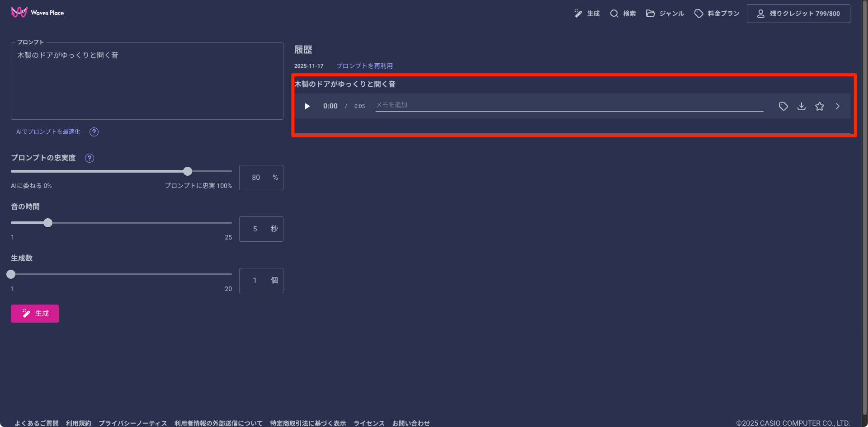Click the メモを追加 memo field
Image resolution: width=868 pixels, height=427 pixels.
(x=569, y=105)
